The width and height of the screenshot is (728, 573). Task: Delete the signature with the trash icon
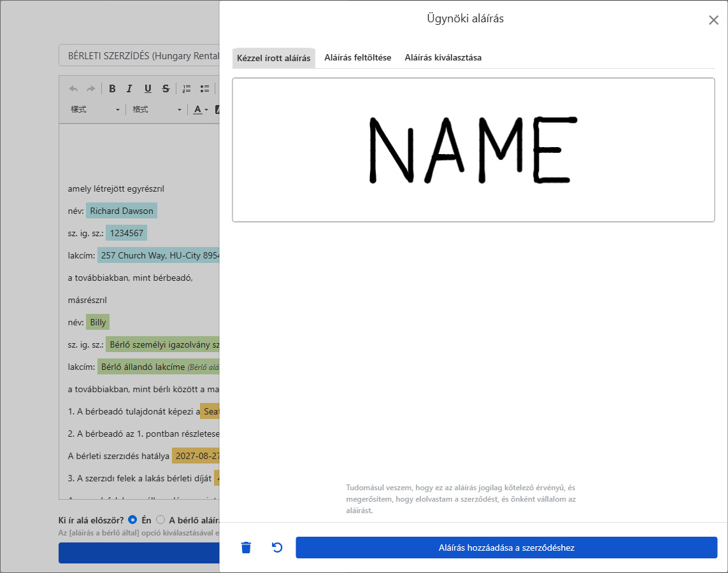(x=246, y=548)
